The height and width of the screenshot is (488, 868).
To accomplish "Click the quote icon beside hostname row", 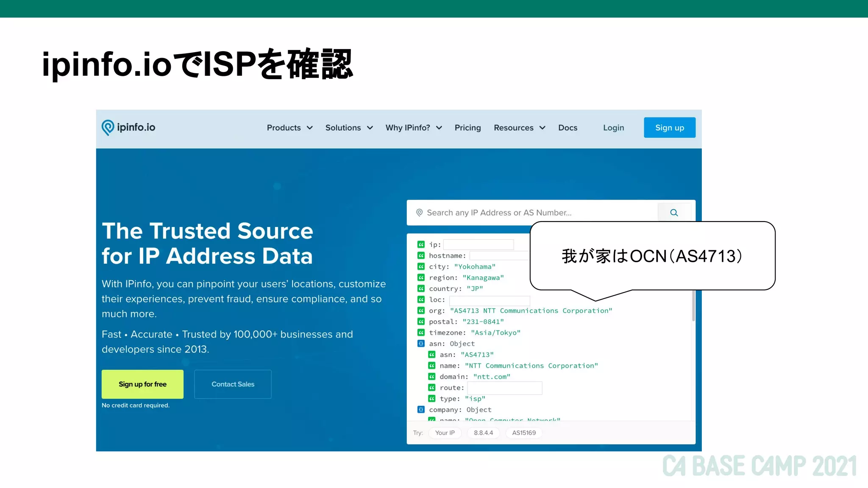I will coord(421,255).
